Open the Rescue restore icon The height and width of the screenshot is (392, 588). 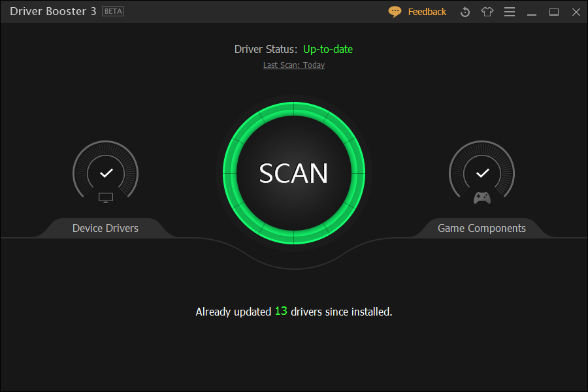(465, 12)
